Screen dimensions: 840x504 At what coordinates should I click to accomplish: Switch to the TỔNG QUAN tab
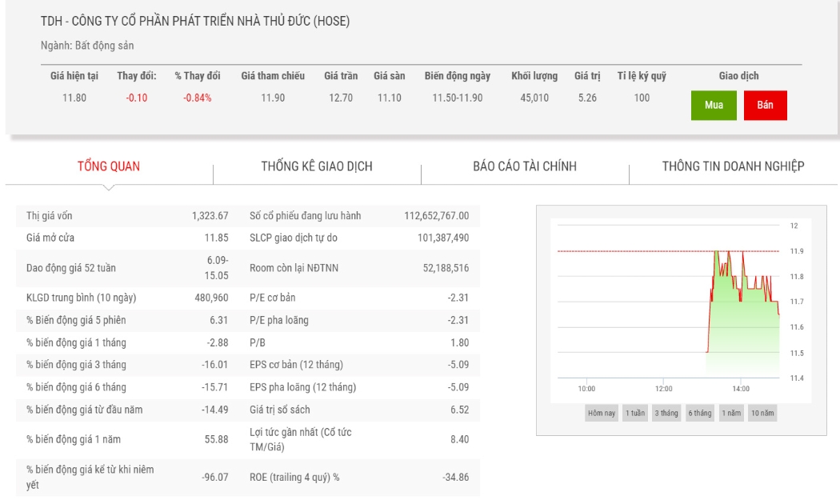pyautogui.click(x=109, y=166)
